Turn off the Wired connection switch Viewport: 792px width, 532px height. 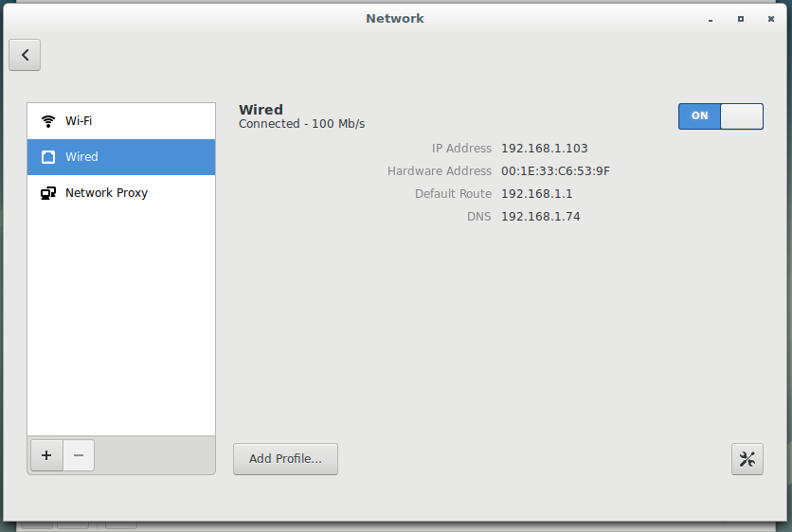tap(721, 116)
